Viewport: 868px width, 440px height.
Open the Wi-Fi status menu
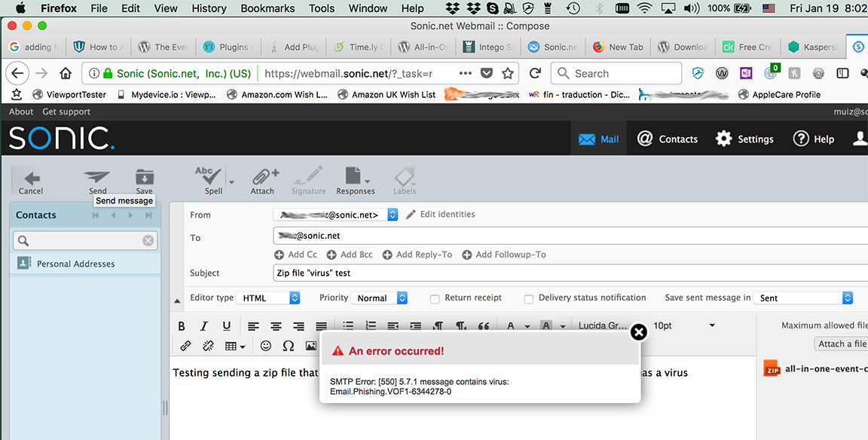point(643,8)
